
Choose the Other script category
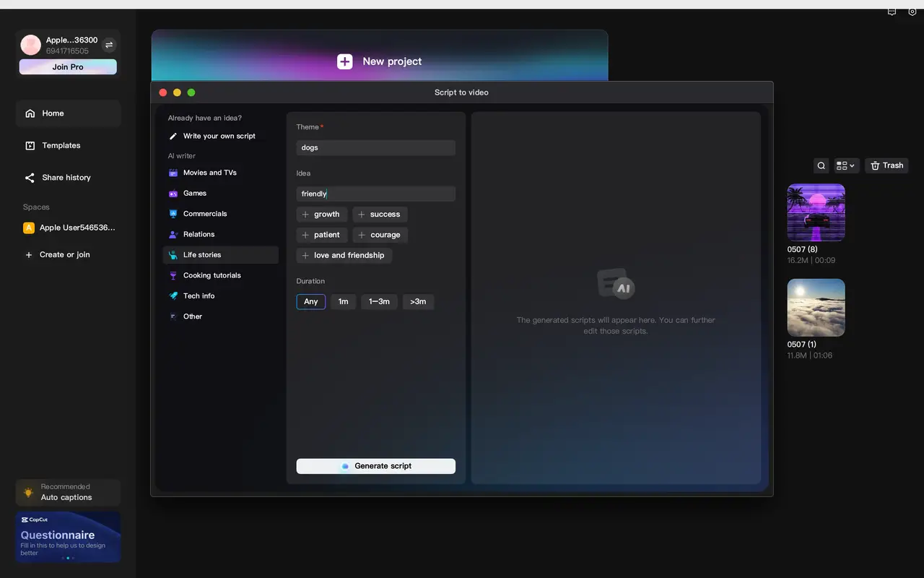tap(220, 316)
